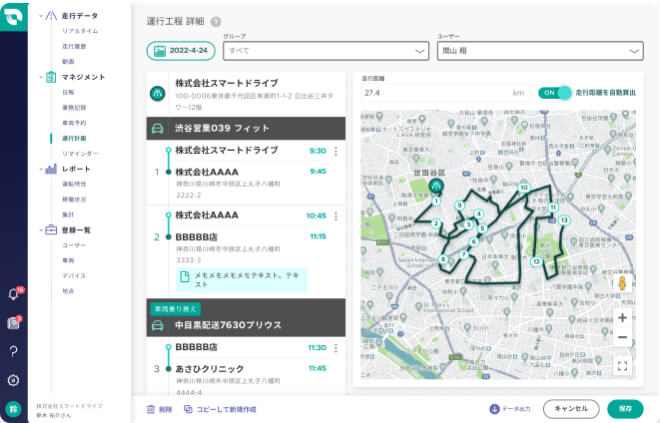Screen dimensions: 660x423
Task: Click the copy icon for コピーして新規作成
Action: [x=188, y=409]
